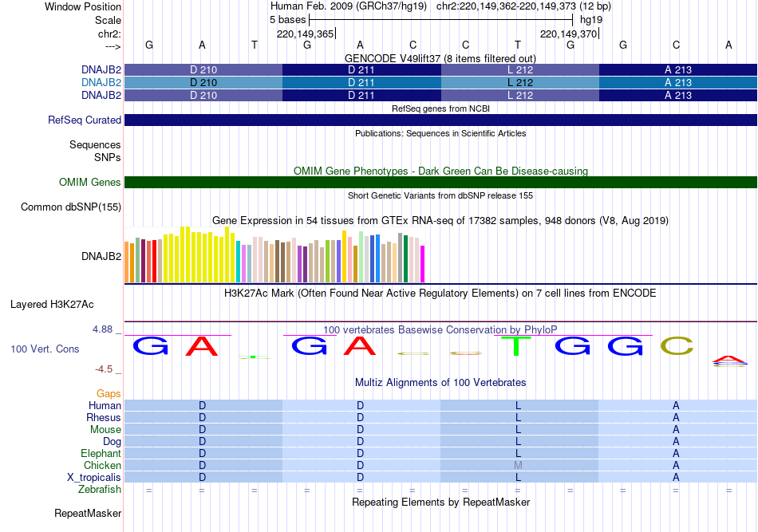Image resolution: width=758 pixels, height=532 pixels.
Task: Select the Elephant species label
Action: click(x=101, y=453)
